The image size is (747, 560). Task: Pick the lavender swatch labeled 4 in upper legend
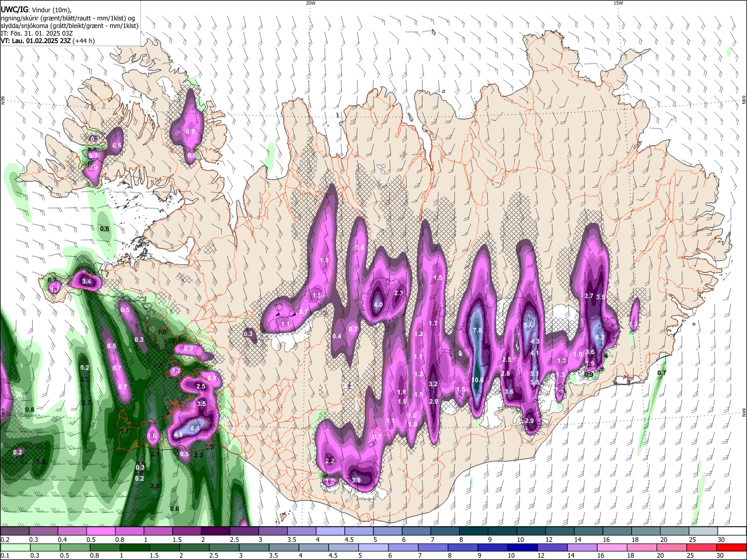click(330, 531)
